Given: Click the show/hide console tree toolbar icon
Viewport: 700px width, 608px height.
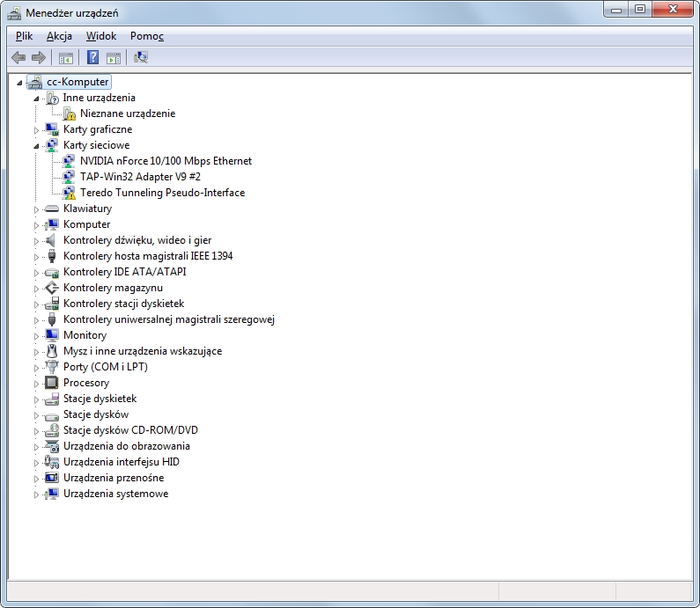Looking at the screenshot, I should click(66, 57).
